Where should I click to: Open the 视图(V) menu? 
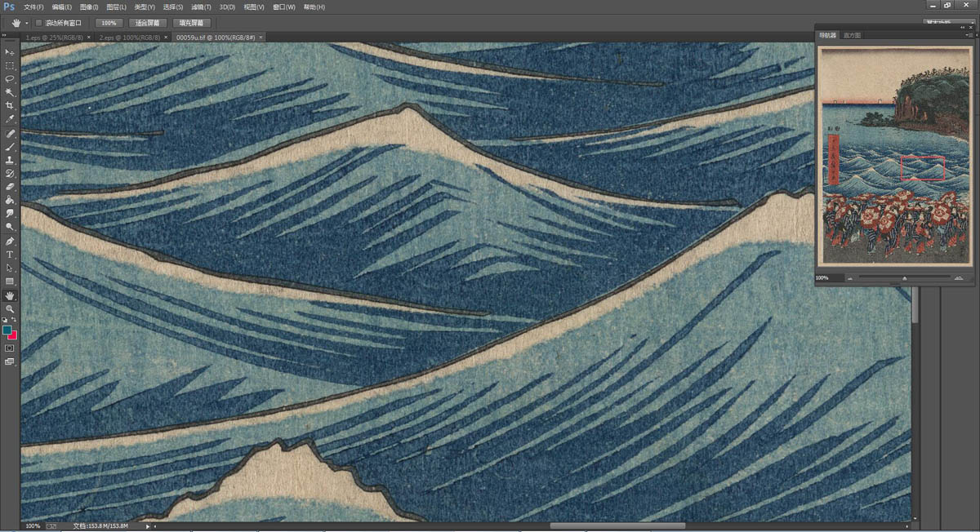point(254,7)
